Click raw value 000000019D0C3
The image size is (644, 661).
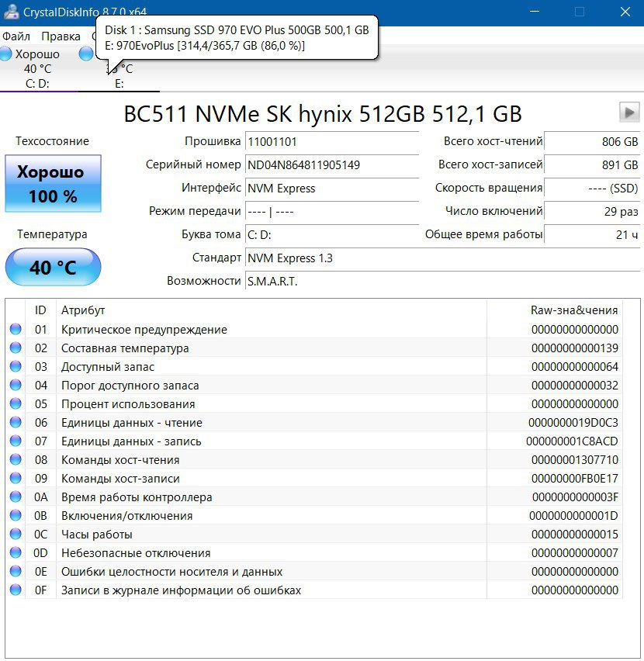tap(573, 422)
